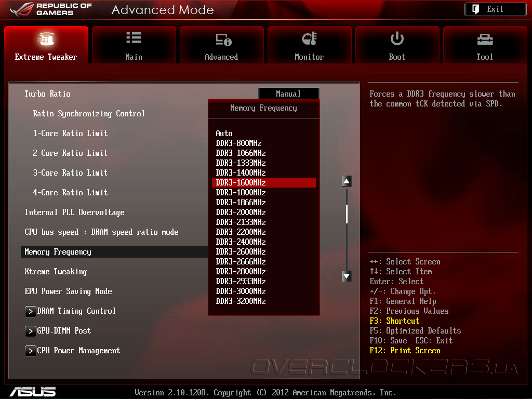
Task: Click the F5: Optimized Defaults hint
Action: coord(415,331)
